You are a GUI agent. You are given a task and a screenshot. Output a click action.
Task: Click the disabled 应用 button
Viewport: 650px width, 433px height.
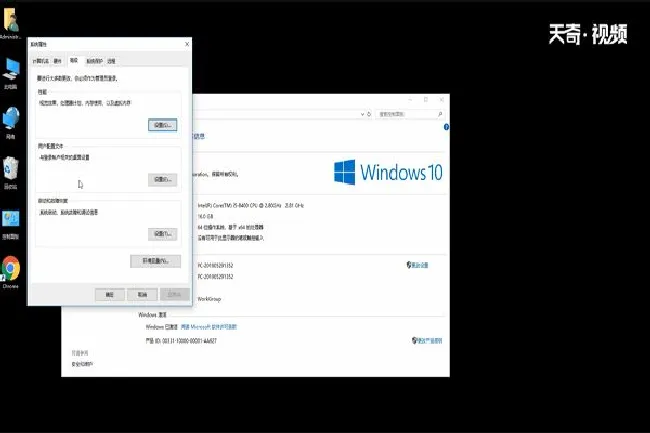click(175, 295)
